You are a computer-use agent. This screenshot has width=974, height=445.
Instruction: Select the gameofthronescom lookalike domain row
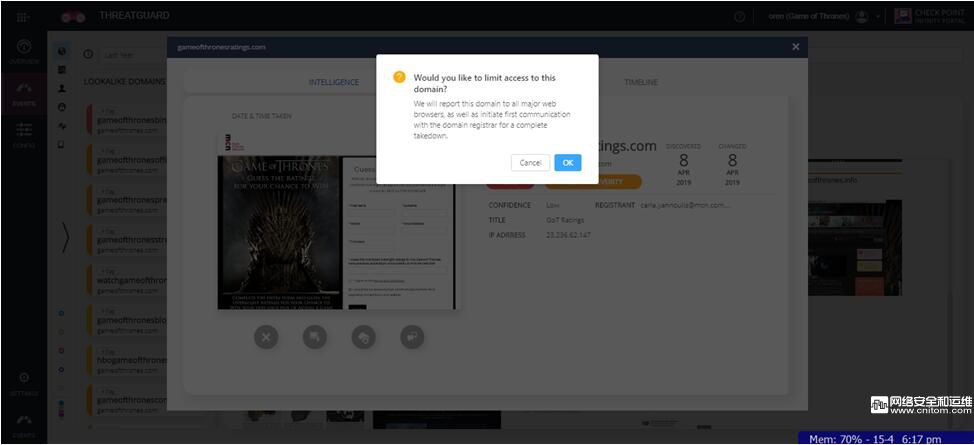(127, 401)
